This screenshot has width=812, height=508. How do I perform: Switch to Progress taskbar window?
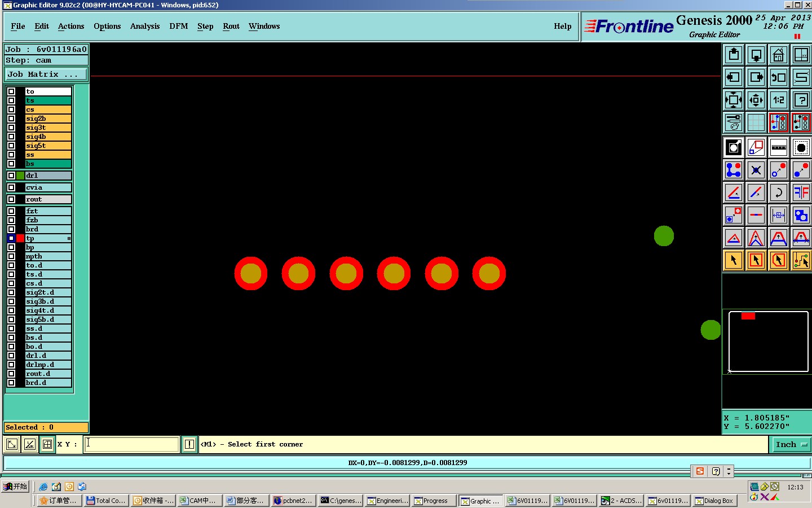[x=433, y=501]
